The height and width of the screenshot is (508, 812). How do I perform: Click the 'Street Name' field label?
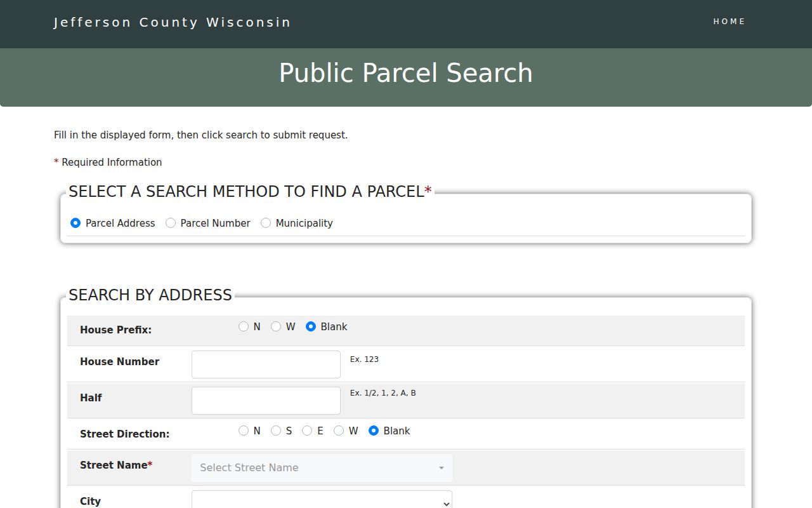click(x=116, y=465)
